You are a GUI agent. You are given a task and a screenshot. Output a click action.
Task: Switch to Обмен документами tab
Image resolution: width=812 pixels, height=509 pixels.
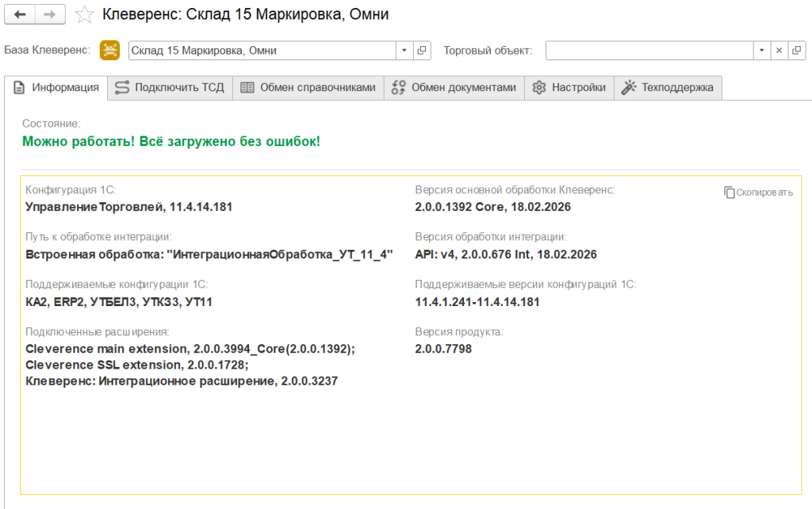(x=454, y=87)
